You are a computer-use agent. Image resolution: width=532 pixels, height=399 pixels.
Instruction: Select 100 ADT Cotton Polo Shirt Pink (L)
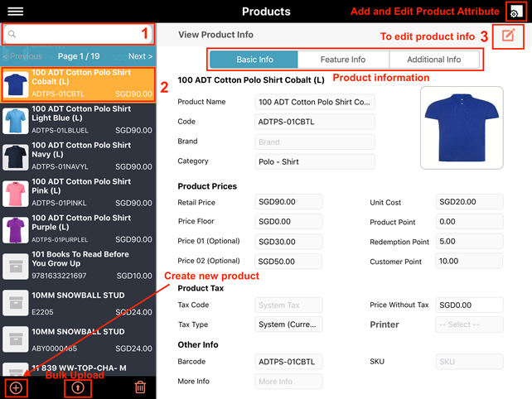tap(78, 193)
